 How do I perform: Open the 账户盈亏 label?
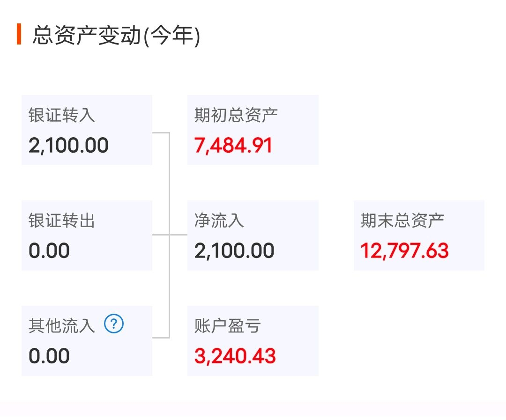[228, 326]
